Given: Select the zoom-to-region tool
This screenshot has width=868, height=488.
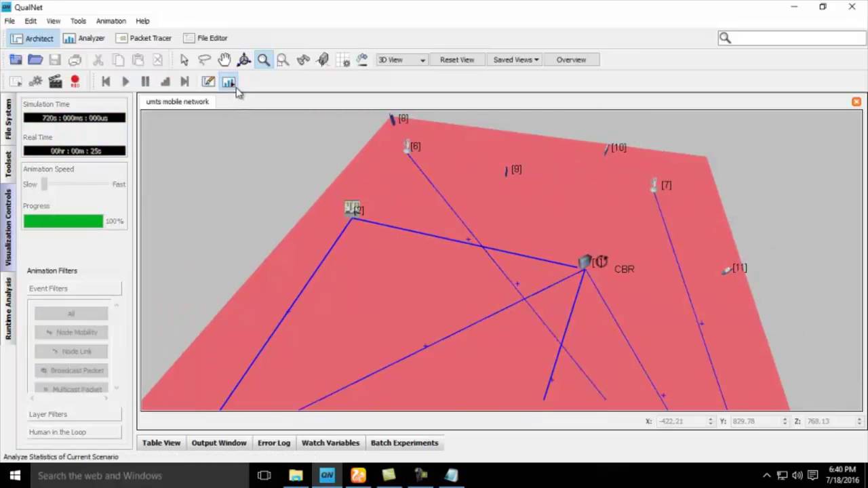Looking at the screenshot, I should coord(283,60).
